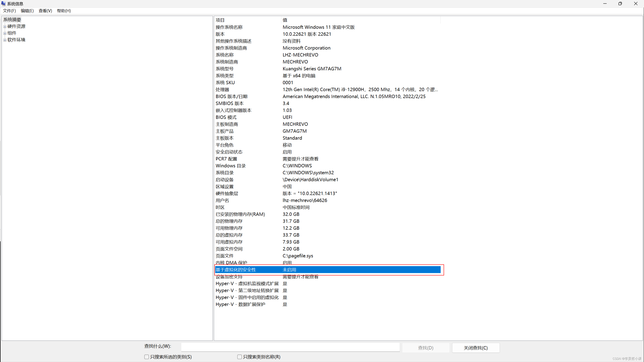Screen dimensions: 644x362
Task: Click the 查找(D) button
Action: point(425,348)
